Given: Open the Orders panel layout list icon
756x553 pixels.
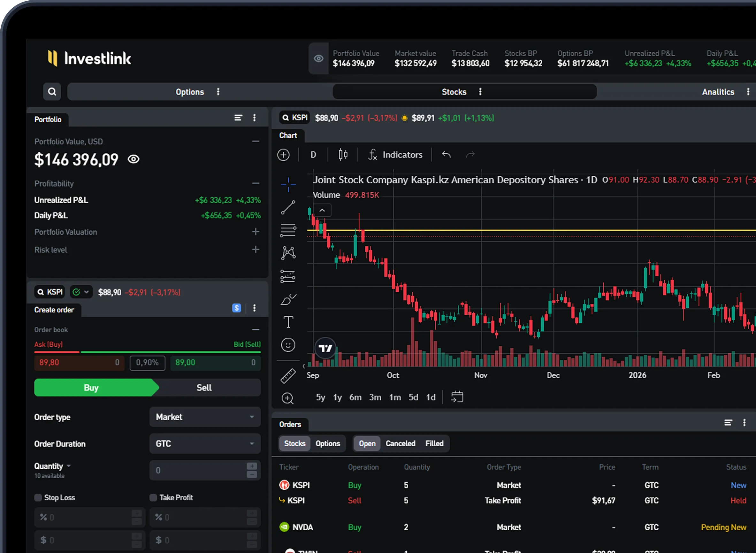Looking at the screenshot, I should point(728,422).
